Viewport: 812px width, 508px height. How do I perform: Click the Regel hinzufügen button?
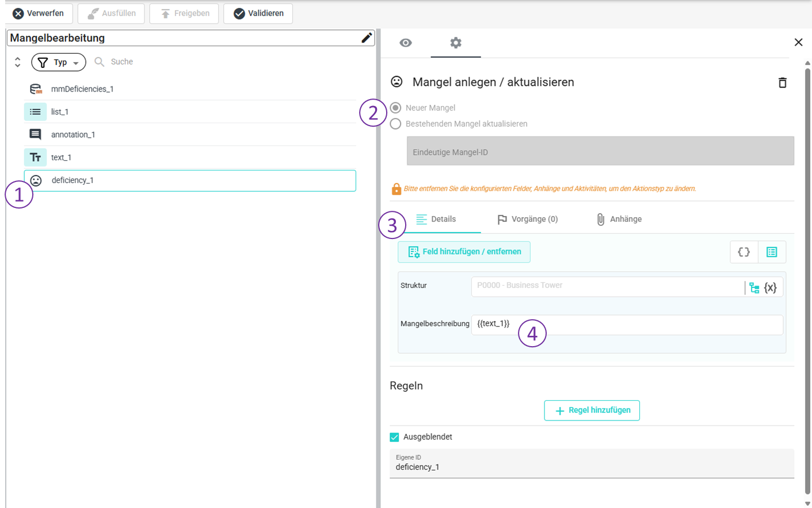(x=592, y=411)
